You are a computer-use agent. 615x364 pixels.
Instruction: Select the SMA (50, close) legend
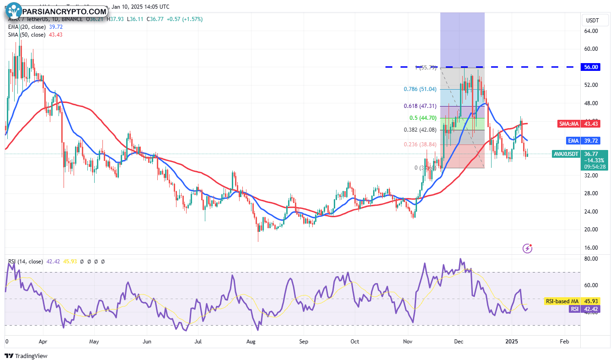(x=27, y=35)
